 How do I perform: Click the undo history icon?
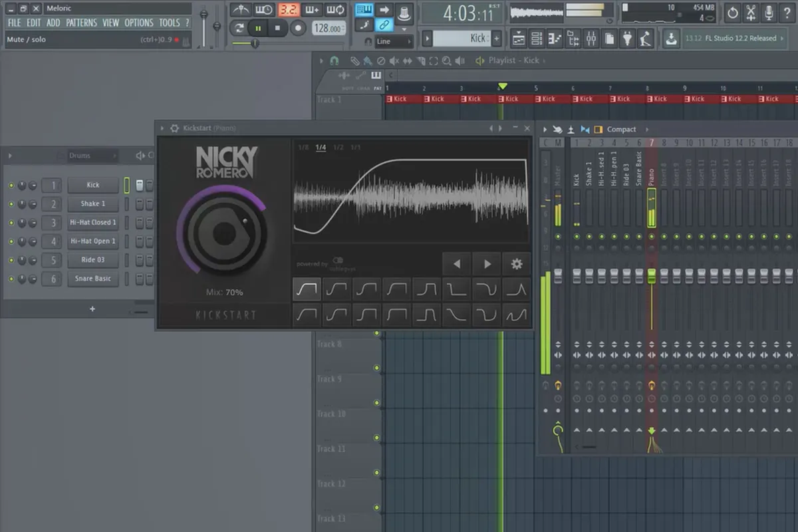pyautogui.click(x=732, y=12)
